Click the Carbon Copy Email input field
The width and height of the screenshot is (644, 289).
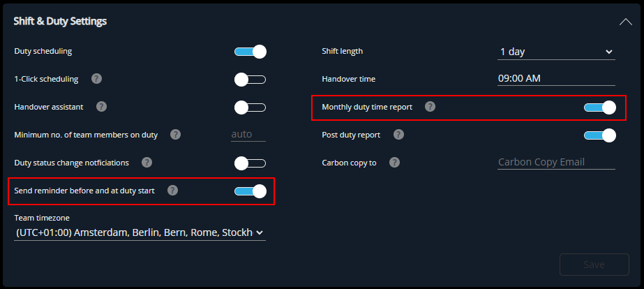[556, 163]
